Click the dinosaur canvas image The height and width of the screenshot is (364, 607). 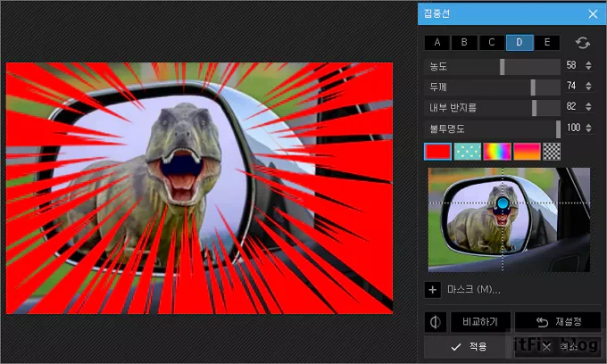199,188
